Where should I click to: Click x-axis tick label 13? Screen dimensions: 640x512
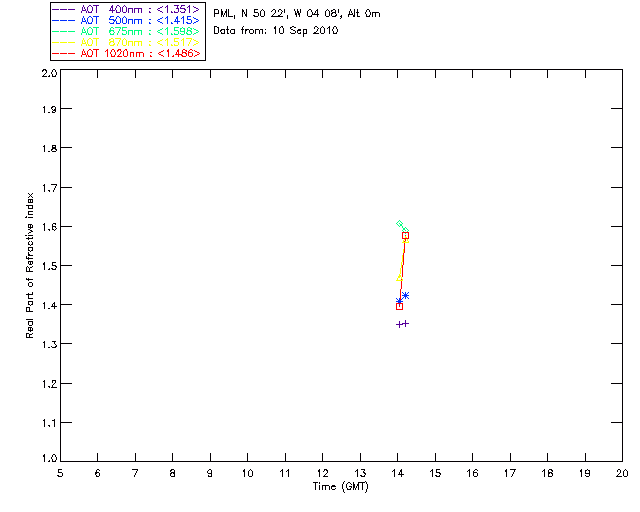coord(360,473)
